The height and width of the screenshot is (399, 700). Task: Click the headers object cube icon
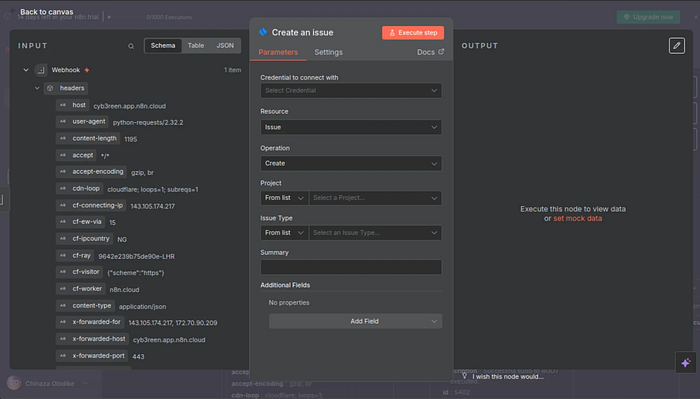click(50, 88)
